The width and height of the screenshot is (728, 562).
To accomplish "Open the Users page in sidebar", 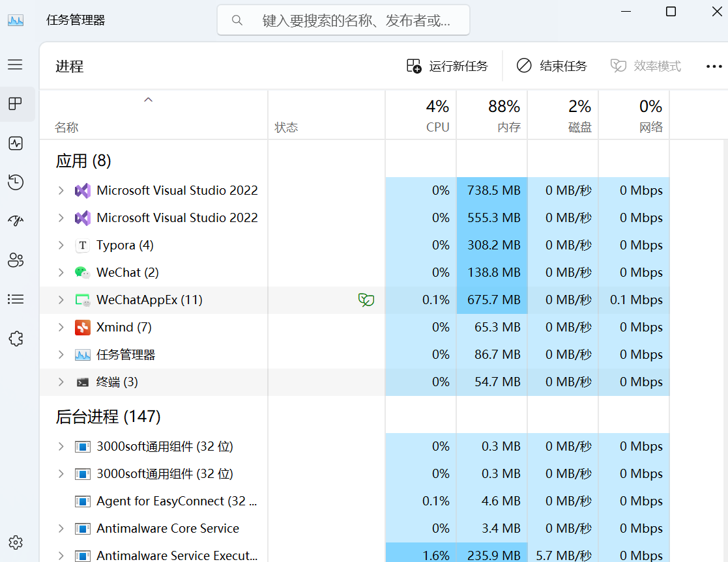I will pyautogui.click(x=16, y=260).
